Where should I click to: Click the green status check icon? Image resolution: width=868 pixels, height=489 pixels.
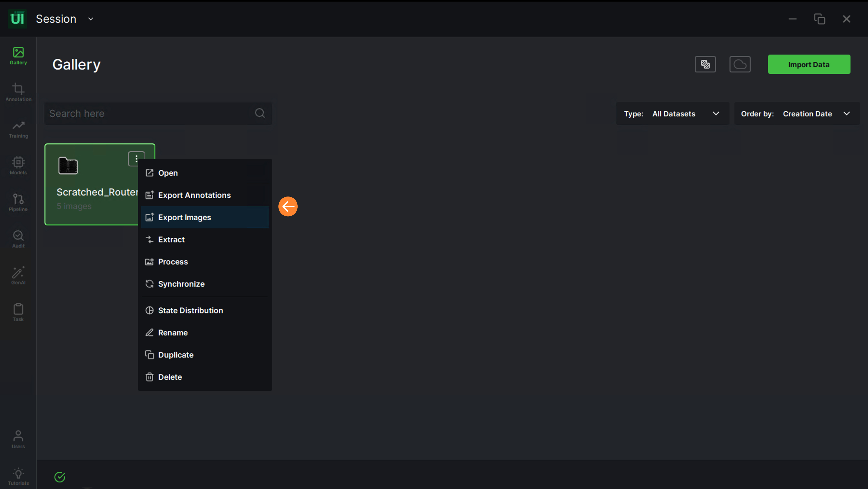tap(60, 477)
